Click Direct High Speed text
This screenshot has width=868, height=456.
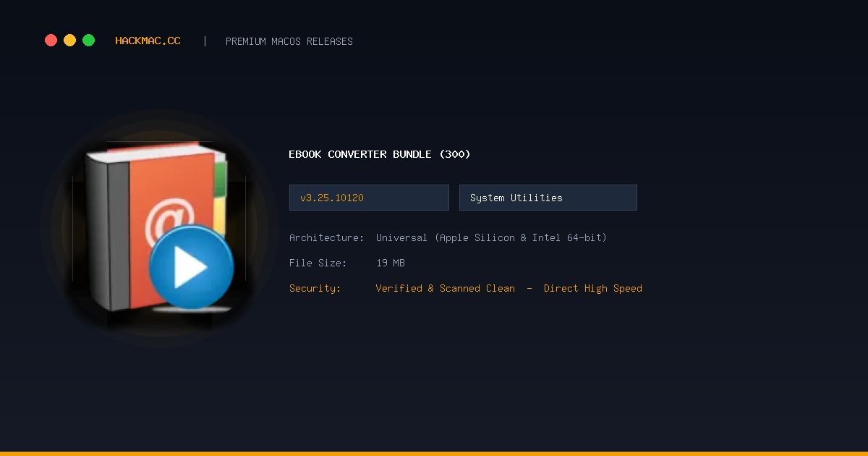point(593,288)
